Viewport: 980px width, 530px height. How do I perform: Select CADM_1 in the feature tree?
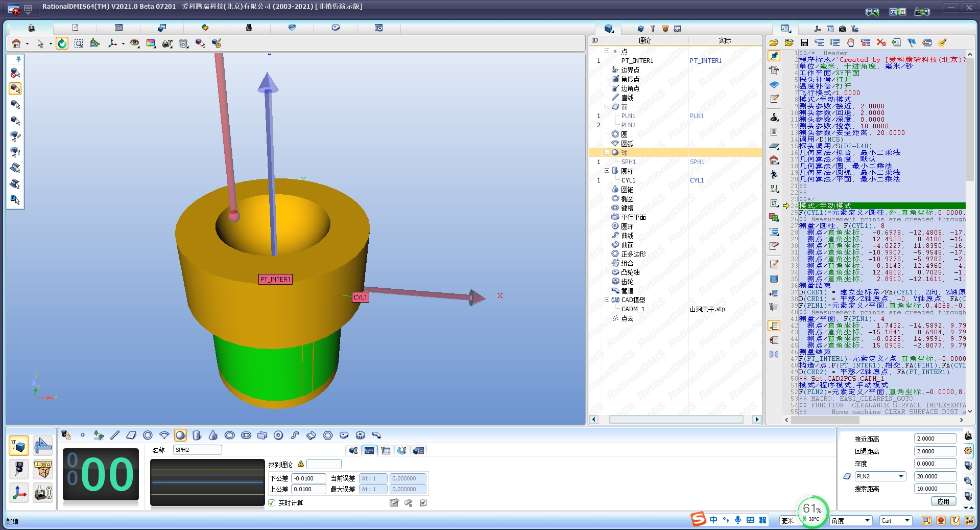click(x=633, y=309)
